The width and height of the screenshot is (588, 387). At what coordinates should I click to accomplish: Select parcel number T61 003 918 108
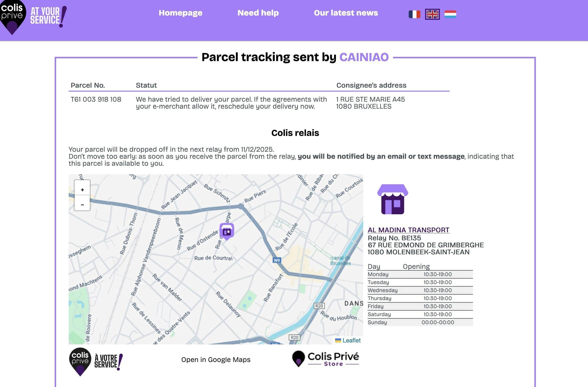96,99
